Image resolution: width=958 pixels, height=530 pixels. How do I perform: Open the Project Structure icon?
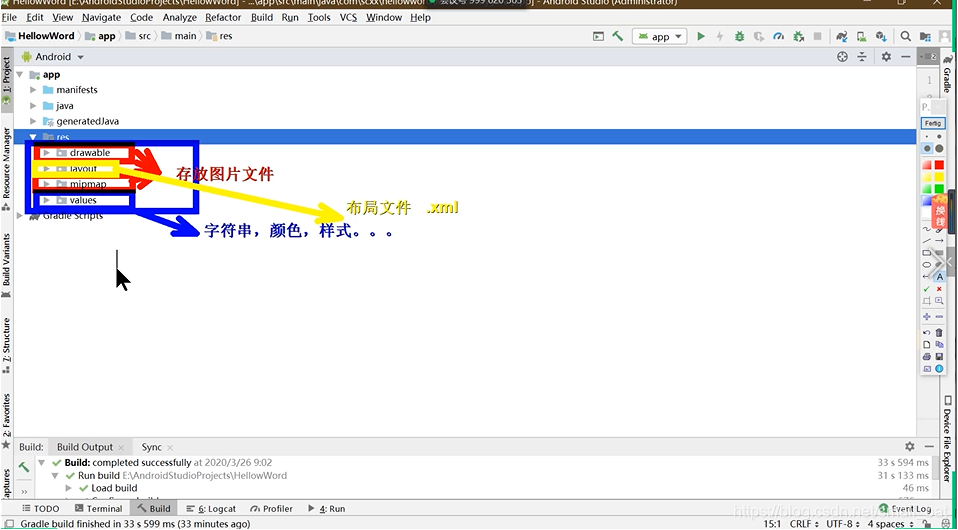coord(926,36)
